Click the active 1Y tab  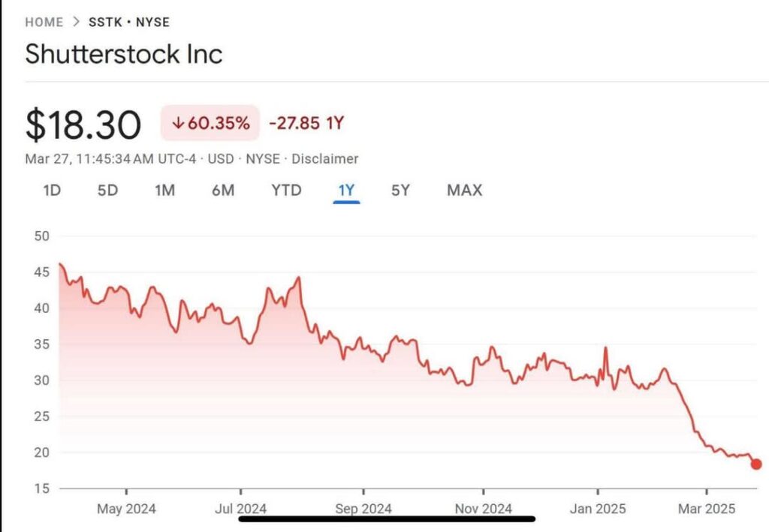coord(346,191)
